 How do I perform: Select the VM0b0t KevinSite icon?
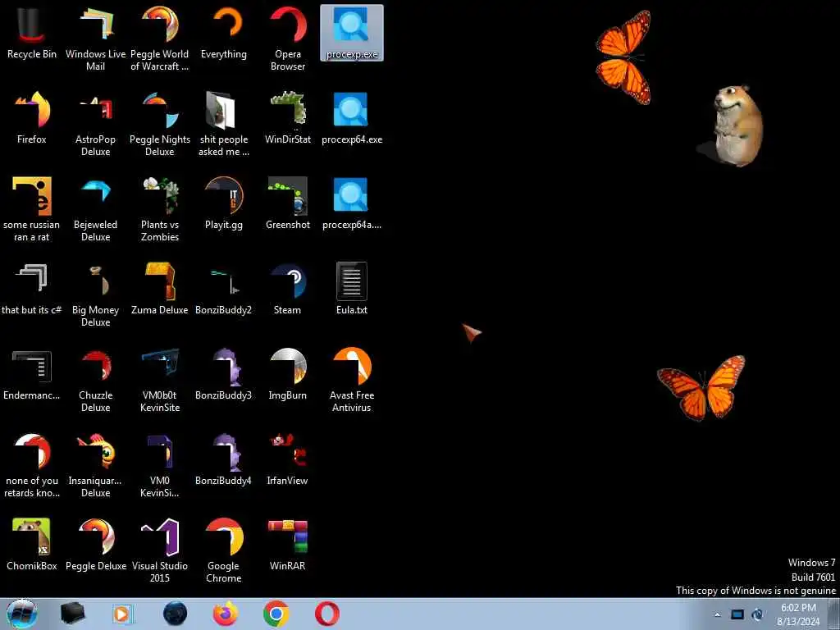click(x=160, y=379)
